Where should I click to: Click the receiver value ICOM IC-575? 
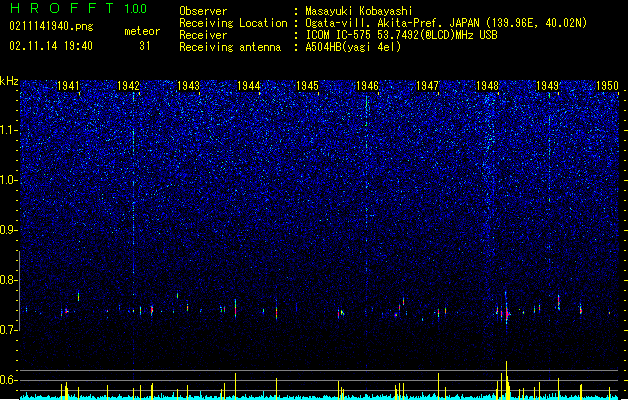point(339,35)
